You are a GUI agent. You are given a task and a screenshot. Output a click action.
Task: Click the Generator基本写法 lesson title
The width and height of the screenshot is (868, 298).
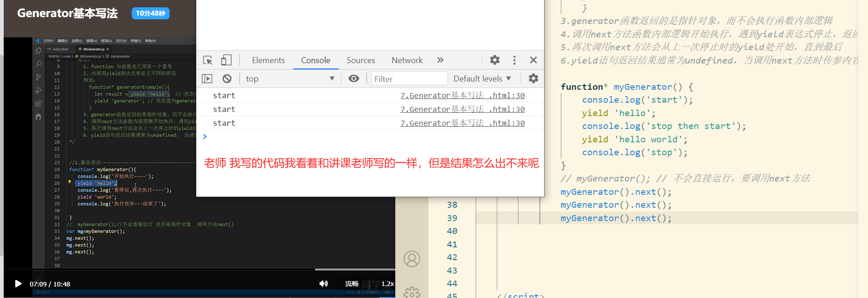(67, 13)
